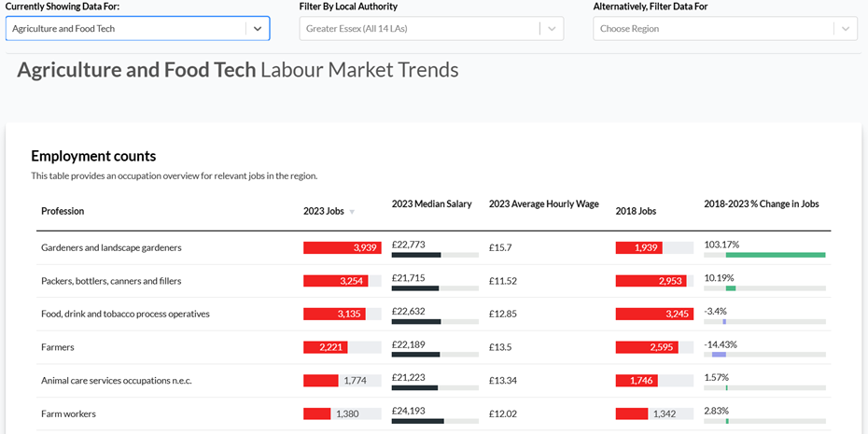This screenshot has width=868, height=434.
Task: Click the chevron in Choose Region filter
Action: tap(845, 29)
